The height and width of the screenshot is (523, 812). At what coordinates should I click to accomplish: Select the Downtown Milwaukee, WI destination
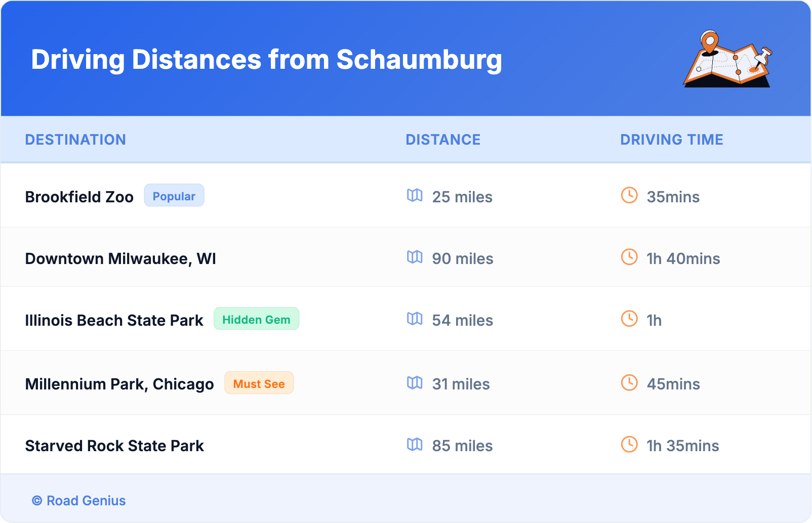(120, 258)
